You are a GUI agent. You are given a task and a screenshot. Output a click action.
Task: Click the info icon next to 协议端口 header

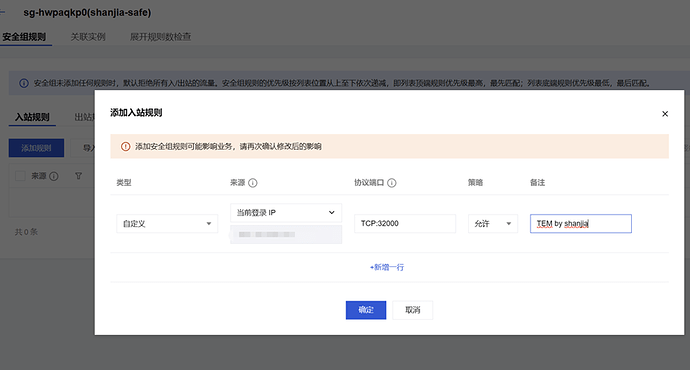click(x=392, y=183)
